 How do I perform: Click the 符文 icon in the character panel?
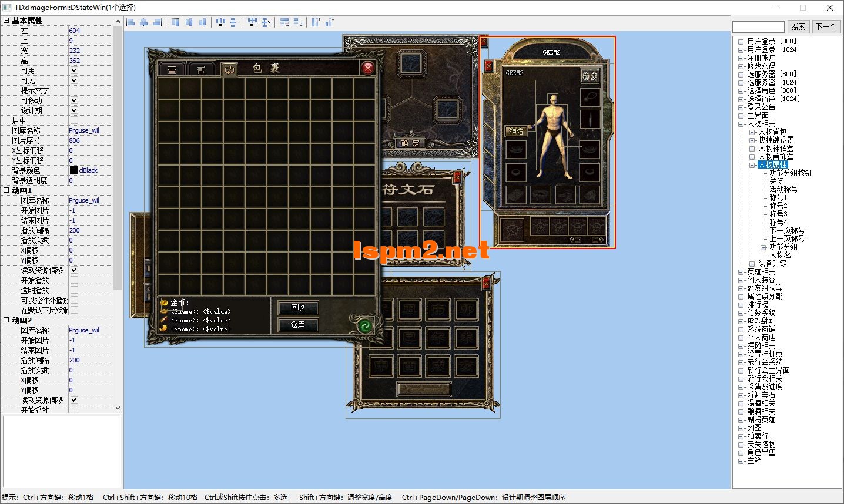point(590,76)
